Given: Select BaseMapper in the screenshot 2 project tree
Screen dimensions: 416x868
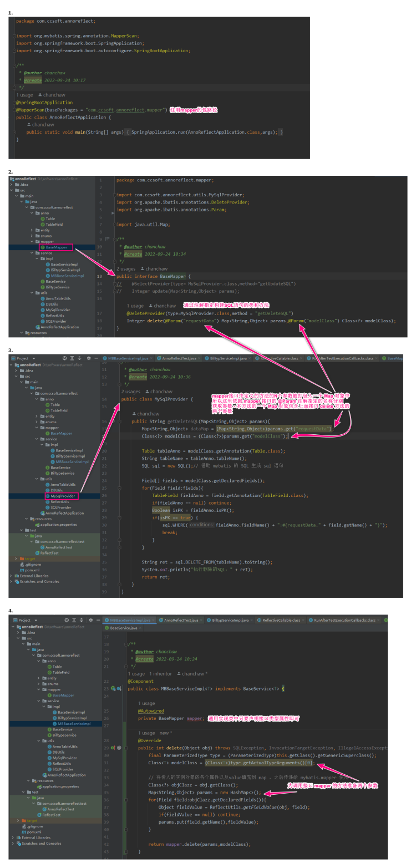Looking at the screenshot, I should point(56,247).
